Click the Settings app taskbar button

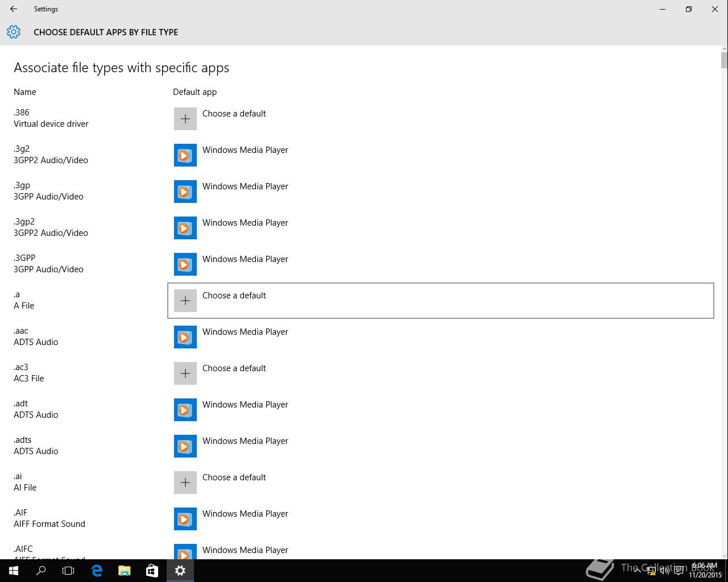tap(180, 571)
